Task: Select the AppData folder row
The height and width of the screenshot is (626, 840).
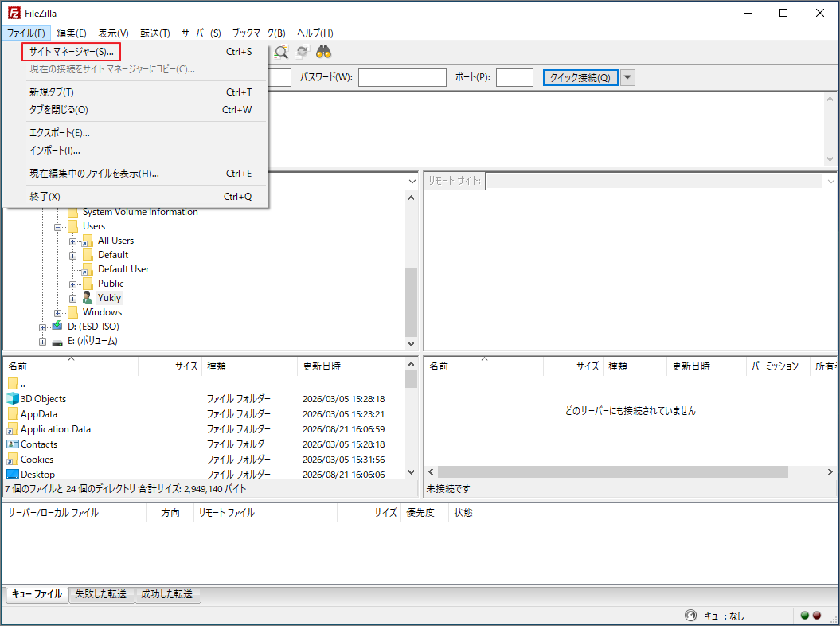Action: click(205, 414)
